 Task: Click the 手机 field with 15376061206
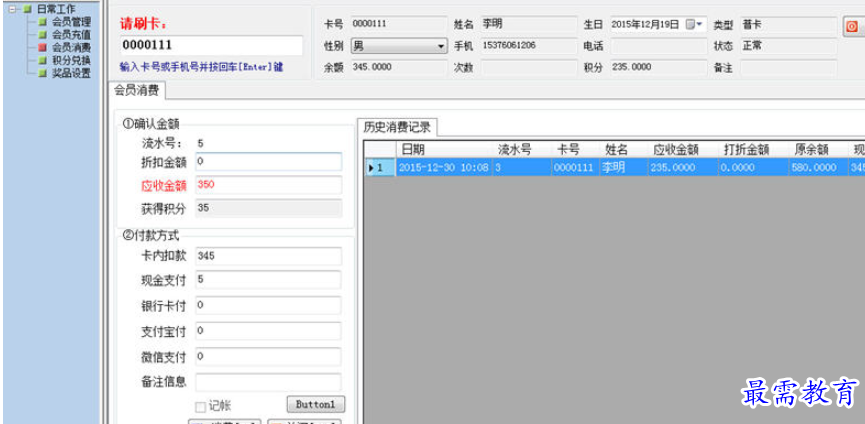tap(528, 46)
